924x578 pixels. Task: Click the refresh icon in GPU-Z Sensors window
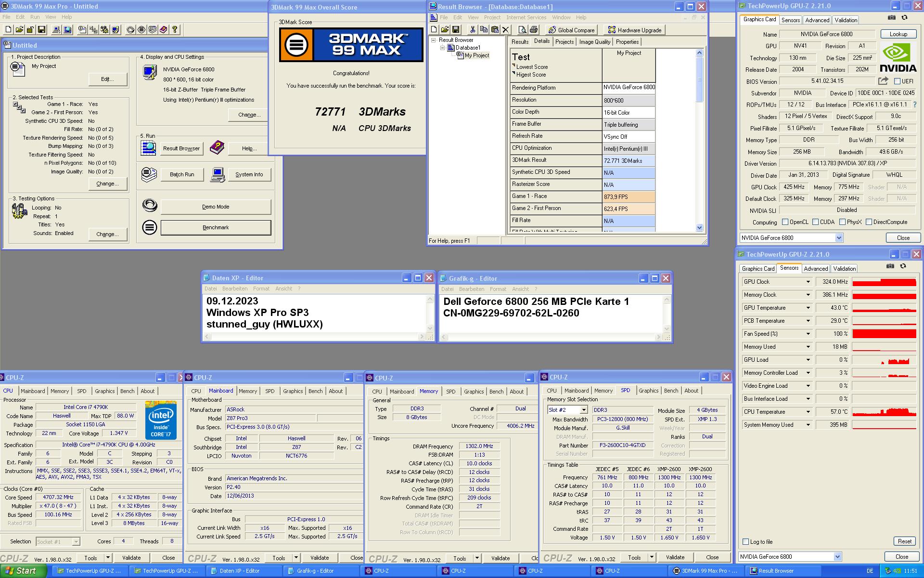coord(903,266)
